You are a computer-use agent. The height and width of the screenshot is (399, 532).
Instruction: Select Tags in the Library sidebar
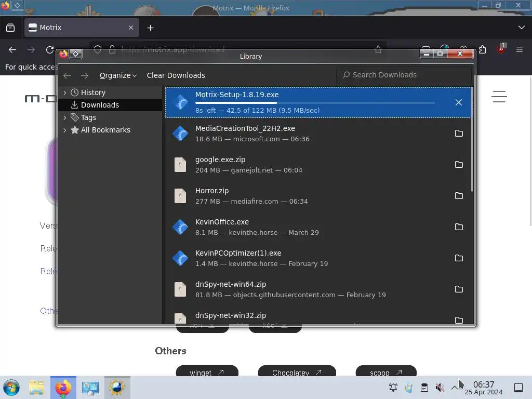88,117
